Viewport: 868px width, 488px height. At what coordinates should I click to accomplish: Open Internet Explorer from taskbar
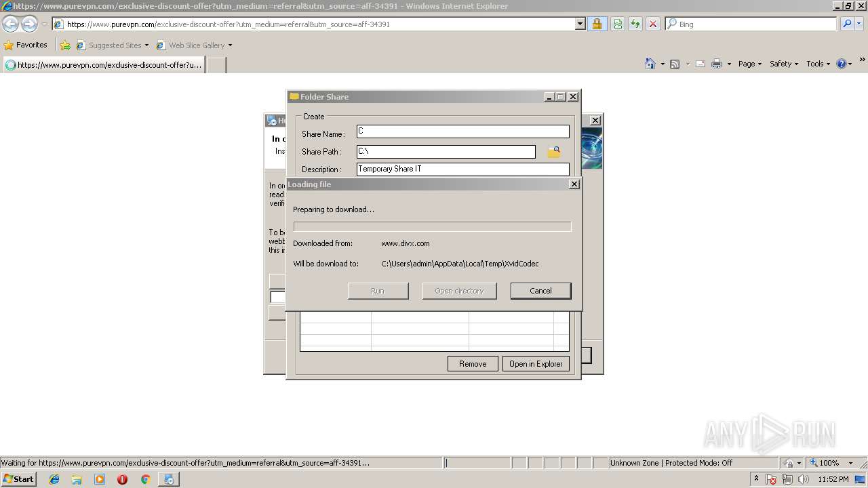point(54,479)
